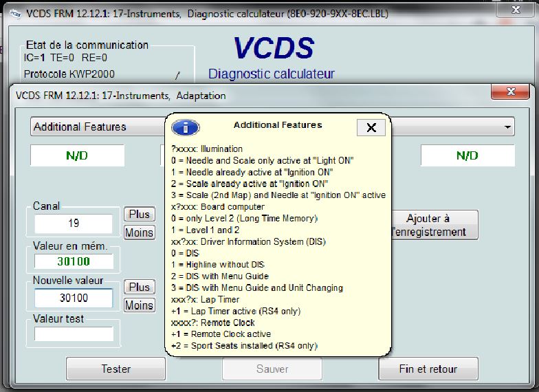The width and height of the screenshot is (539, 392).
Task: Click the Fin et retour button
Action: [x=428, y=369]
